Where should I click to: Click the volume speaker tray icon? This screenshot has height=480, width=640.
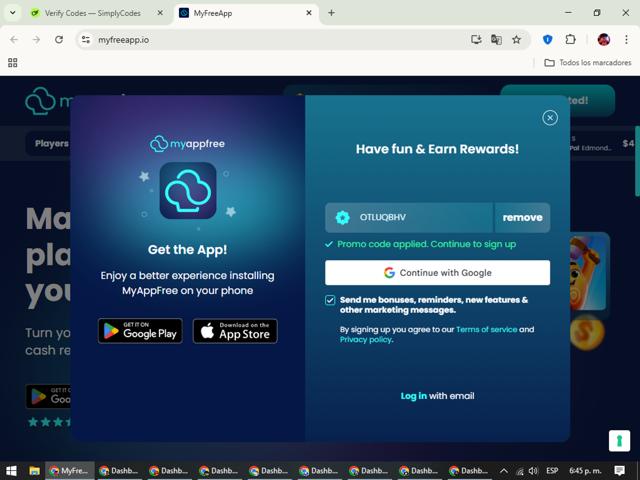coord(533,471)
